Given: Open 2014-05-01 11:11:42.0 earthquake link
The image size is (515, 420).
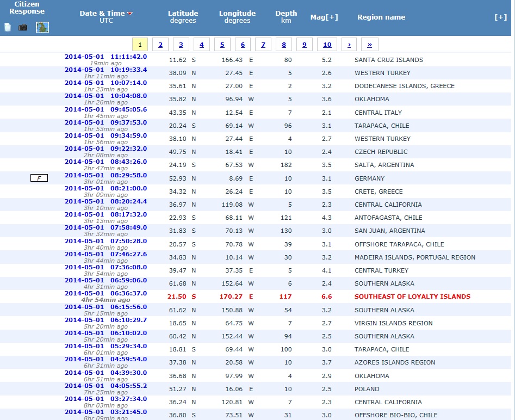Looking at the screenshot, I should coord(106,57).
